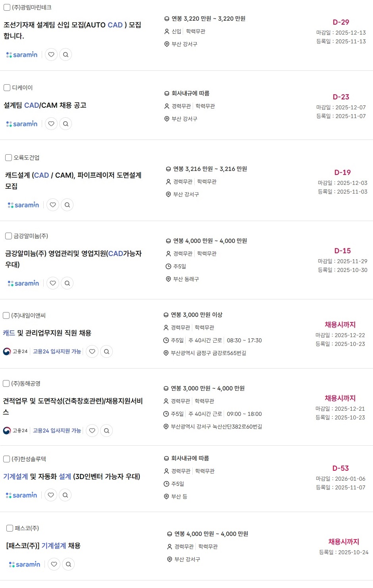Click magnifier icon for (주)한성솔루텍 posting
Viewport: 373px width, 588px height.
(66, 495)
